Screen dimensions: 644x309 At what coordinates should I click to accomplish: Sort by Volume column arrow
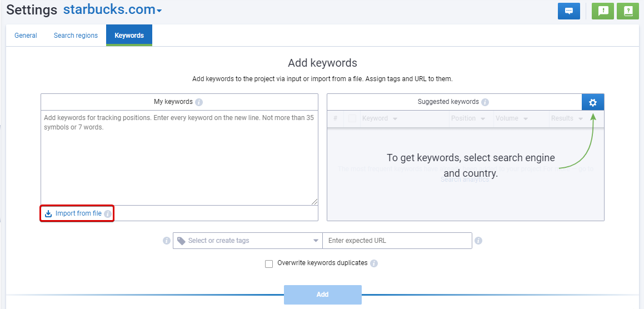525,119
